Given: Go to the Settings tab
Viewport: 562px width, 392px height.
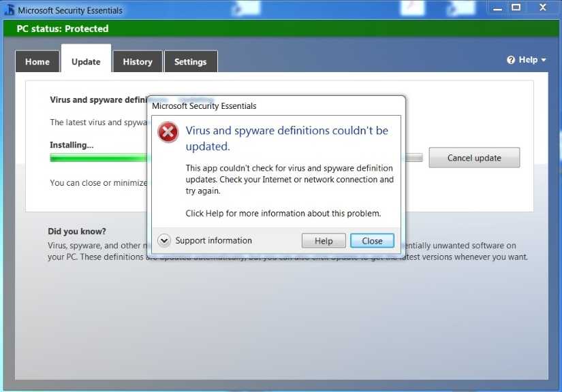Looking at the screenshot, I should (x=190, y=62).
